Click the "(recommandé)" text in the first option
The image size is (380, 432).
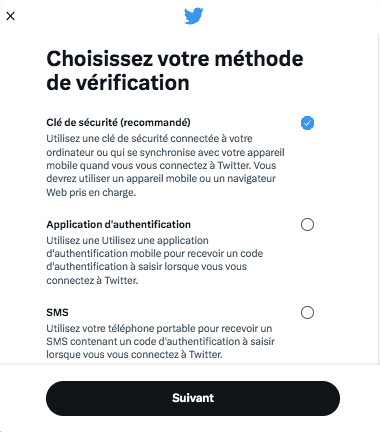(155, 122)
